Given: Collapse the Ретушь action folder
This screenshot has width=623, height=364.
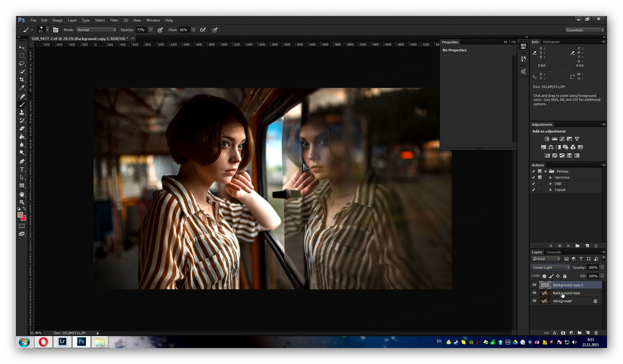Looking at the screenshot, I should 545,171.
